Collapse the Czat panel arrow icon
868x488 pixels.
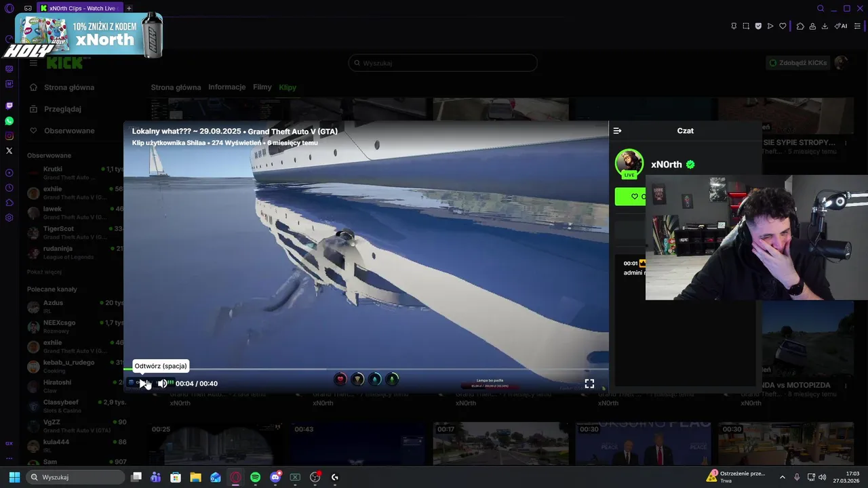pyautogui.click(x=617, y=131)
